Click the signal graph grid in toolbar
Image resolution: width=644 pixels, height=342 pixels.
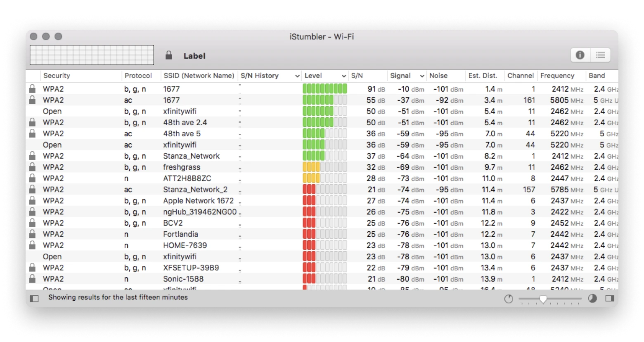[92, 55]
